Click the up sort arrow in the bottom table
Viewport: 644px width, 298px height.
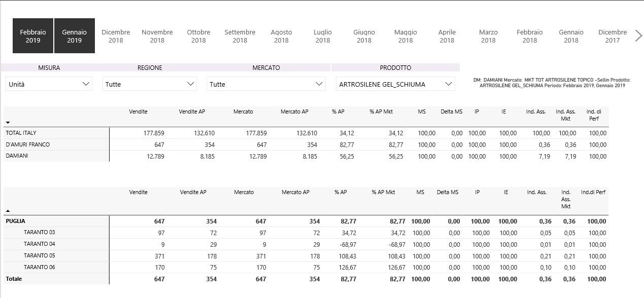pyautogui.click(x=8, y=210)
